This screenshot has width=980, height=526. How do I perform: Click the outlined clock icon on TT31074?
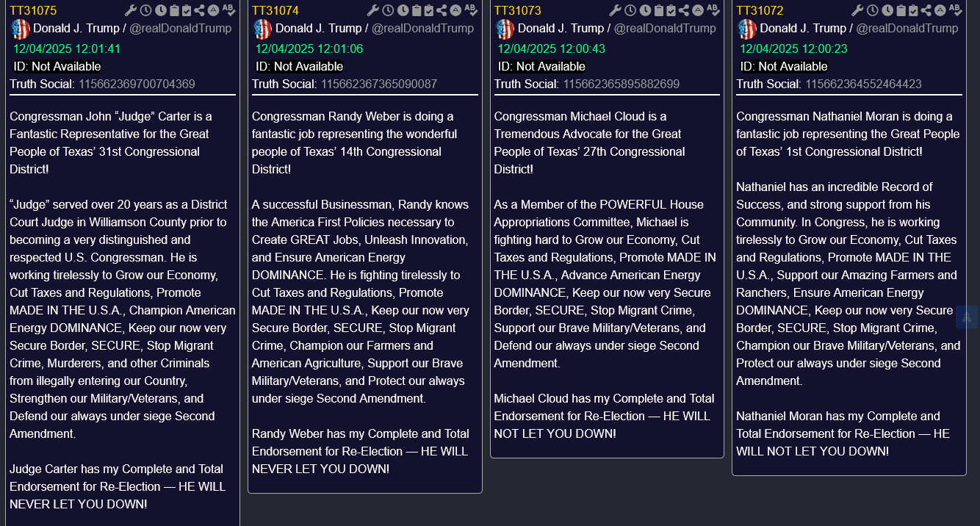coord(388,10)
